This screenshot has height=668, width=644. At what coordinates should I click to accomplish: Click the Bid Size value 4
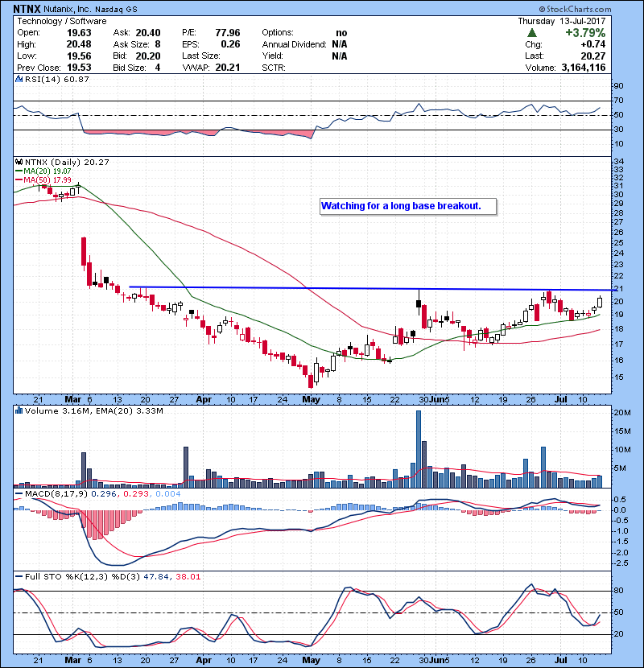coord(158,68)
